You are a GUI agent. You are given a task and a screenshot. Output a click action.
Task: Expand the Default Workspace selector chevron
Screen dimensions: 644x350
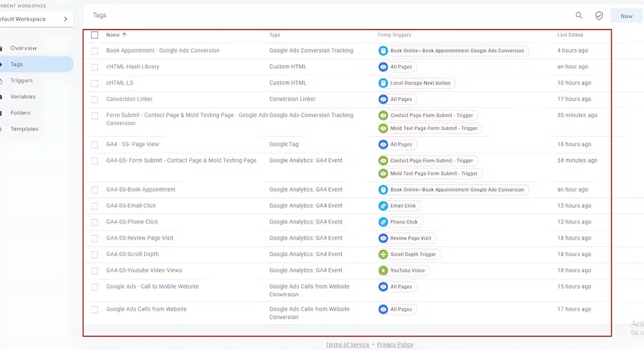(66, 19)
